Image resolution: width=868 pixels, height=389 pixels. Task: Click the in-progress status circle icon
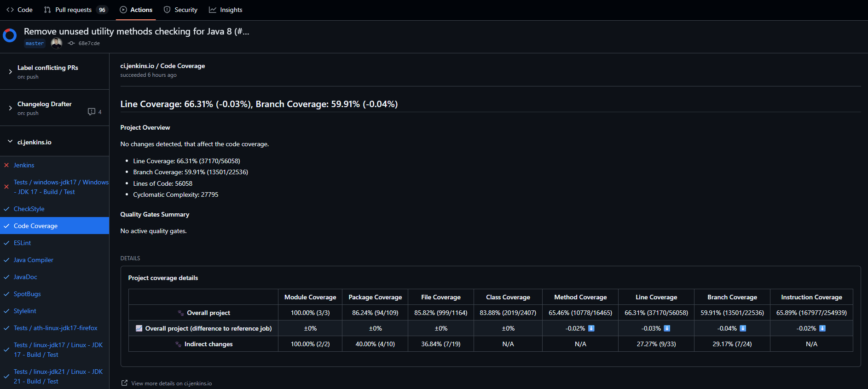click(x=10, y=35)
